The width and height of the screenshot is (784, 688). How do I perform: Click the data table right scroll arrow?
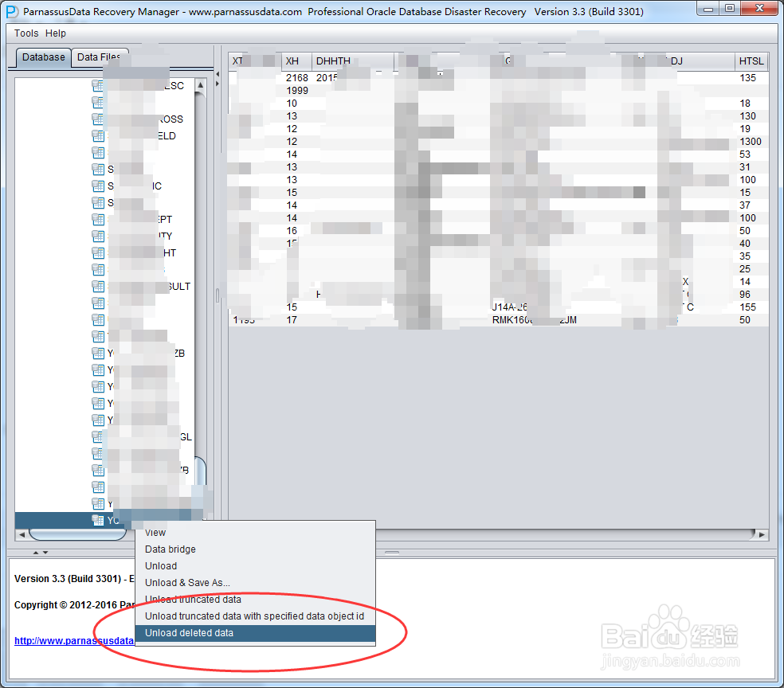click(762, 534)
